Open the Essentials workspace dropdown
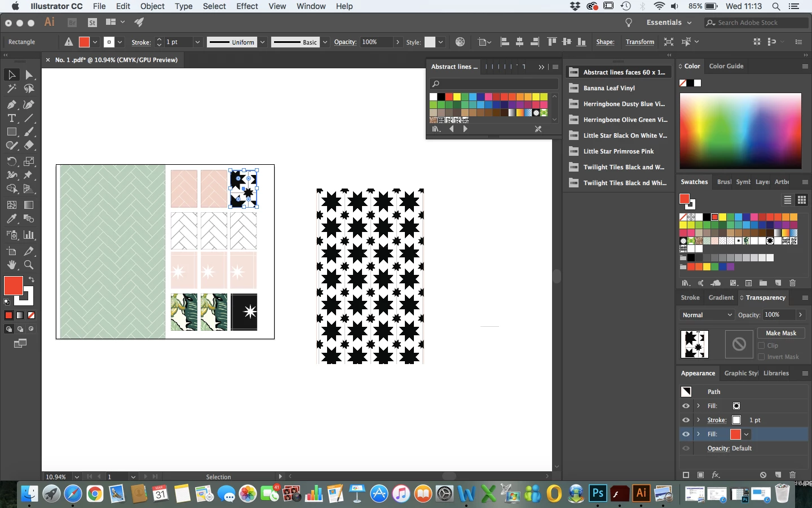This screenshot has width=812, height=508. [669, 23]
